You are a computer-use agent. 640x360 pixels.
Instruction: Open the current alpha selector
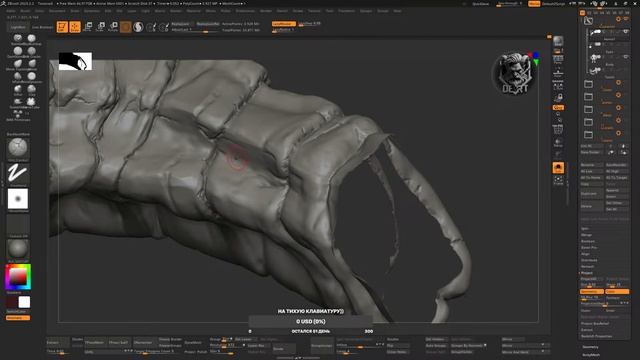click(18, 199)
